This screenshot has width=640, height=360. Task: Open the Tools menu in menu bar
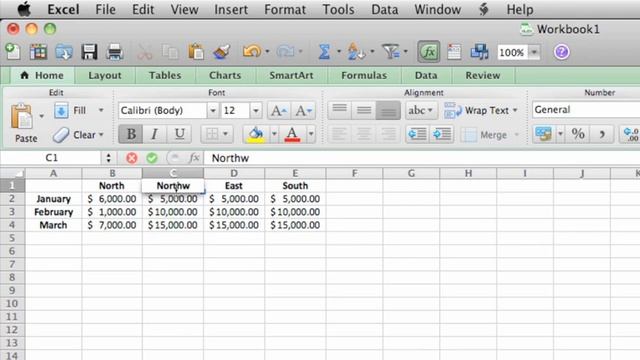(x=338, y=9)
